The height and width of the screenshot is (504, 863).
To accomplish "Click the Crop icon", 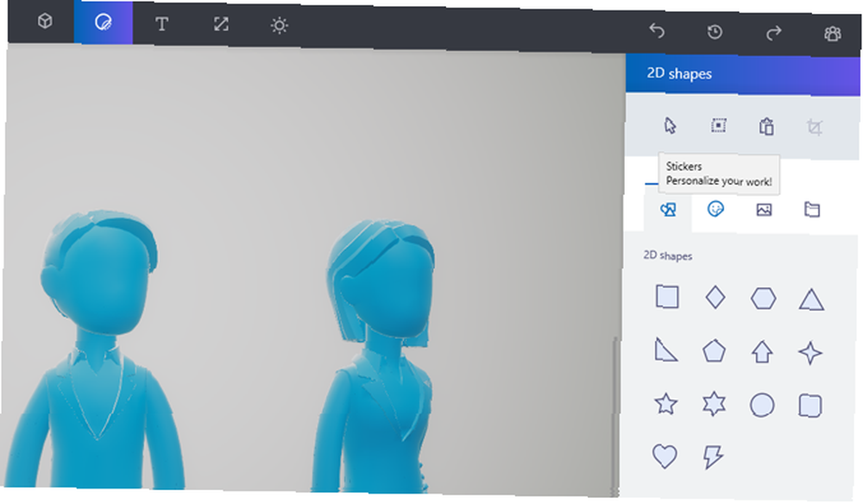I will (815, 128).
